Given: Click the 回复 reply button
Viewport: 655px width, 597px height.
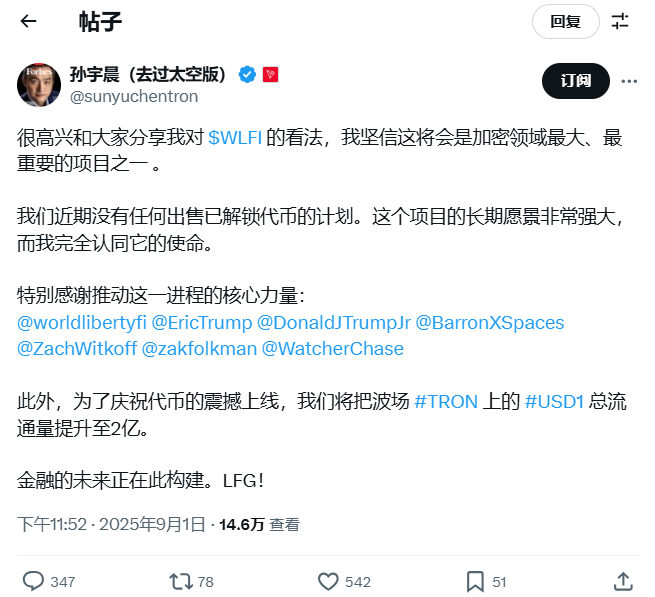Looking at the screenshot, I should 566,21.
